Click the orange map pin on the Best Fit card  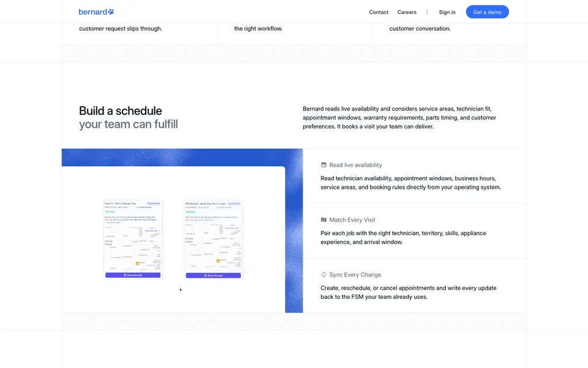(138, 263)
